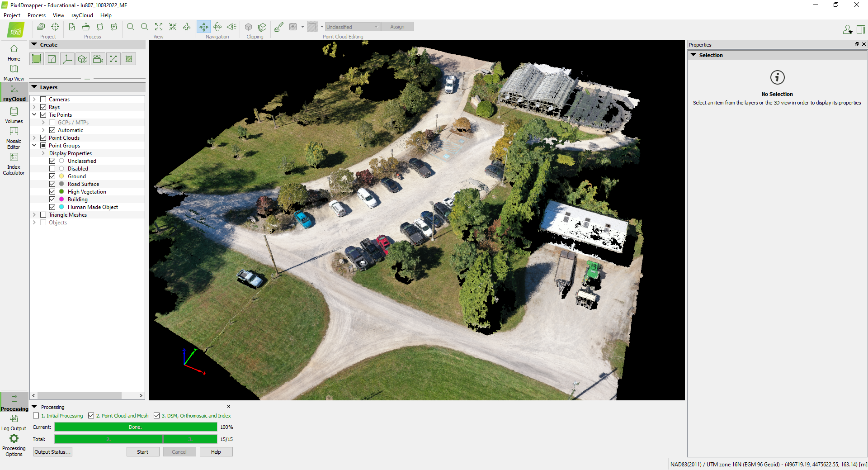Uncheck High Vegetation point group
Viewport: 868px width, 470px height.
point(52,192)
